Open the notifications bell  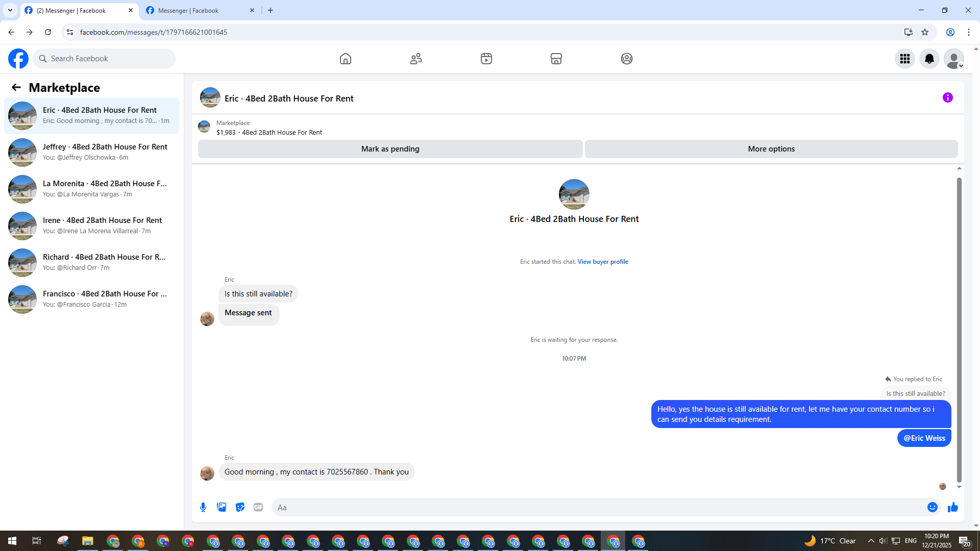tap(929, 59)
